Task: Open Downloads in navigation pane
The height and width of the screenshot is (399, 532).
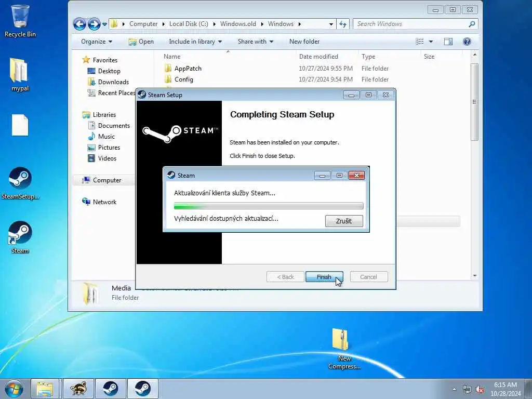Action: pyautogui.click(x=108, y=82)
